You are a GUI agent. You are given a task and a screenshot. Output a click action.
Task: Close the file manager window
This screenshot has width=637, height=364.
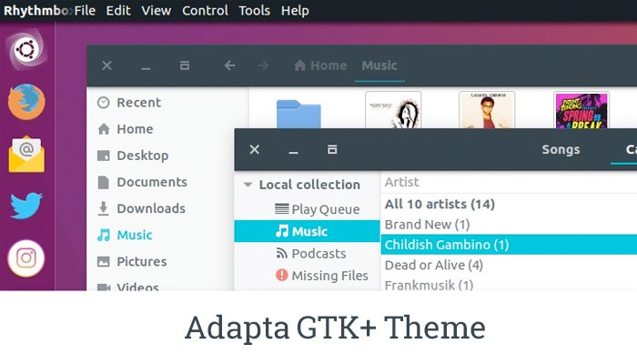tap(106, 66)
